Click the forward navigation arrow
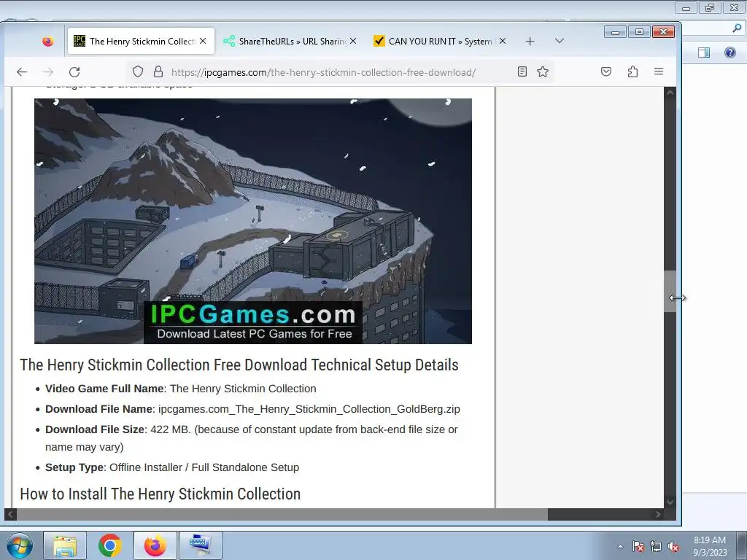This screenshot has height=560, width=747. tap(48, 72)
